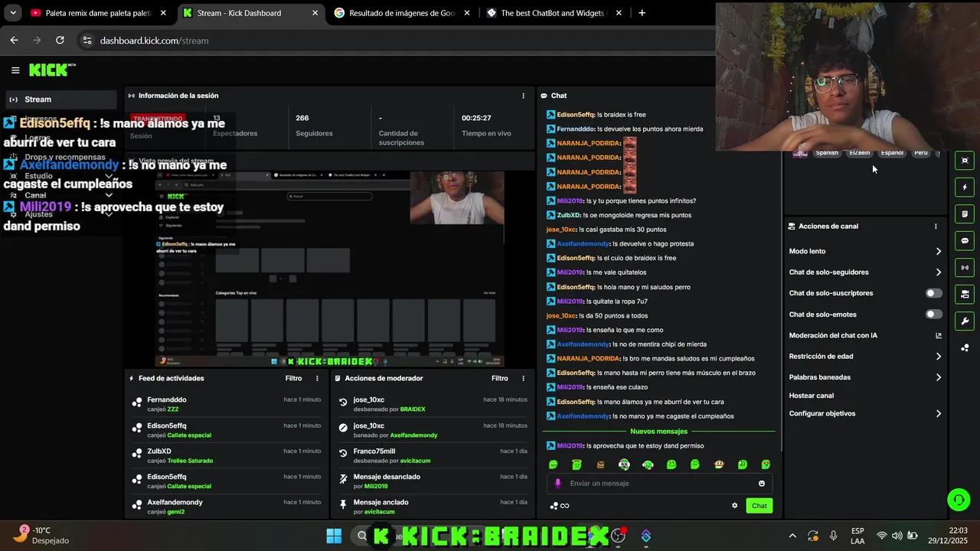This screenshot has width=980, height=551.
Task: Open the volume control in system tray
Action: (897, 536)
